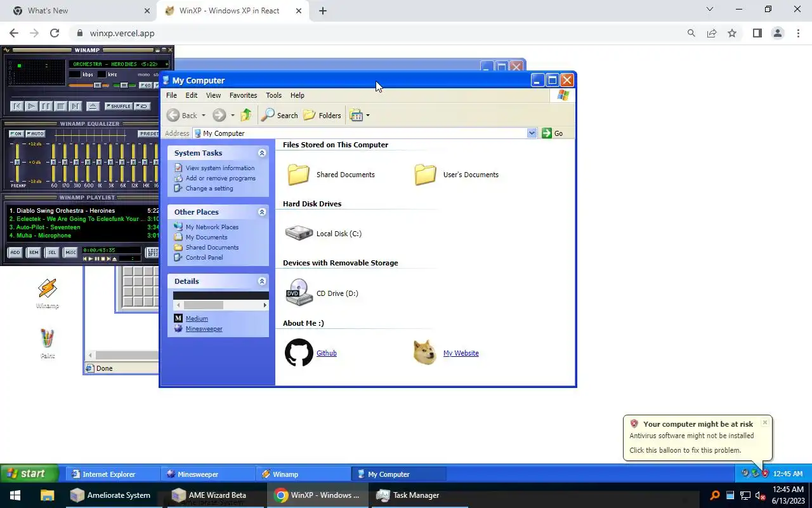The height and width of the screenshot is (508, 812).
Task: Click equalizer PREAMP slider
Action: pyautogui.click(x=17, y=163)
